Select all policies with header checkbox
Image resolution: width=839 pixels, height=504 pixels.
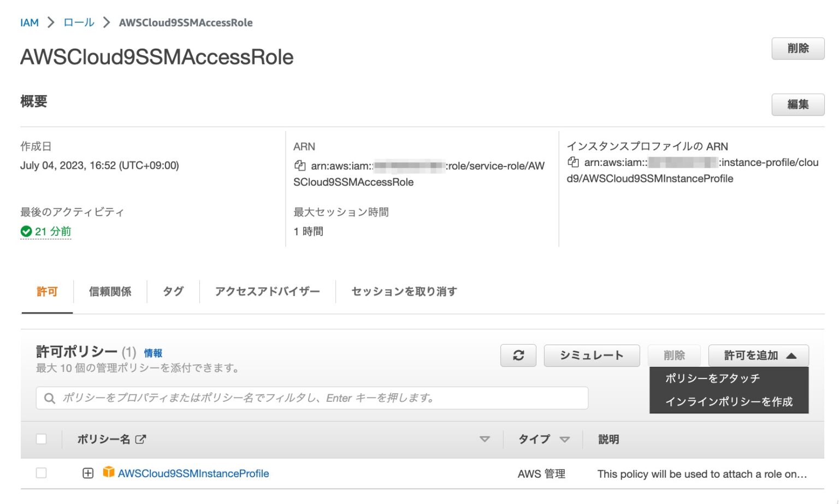[42, 438]
